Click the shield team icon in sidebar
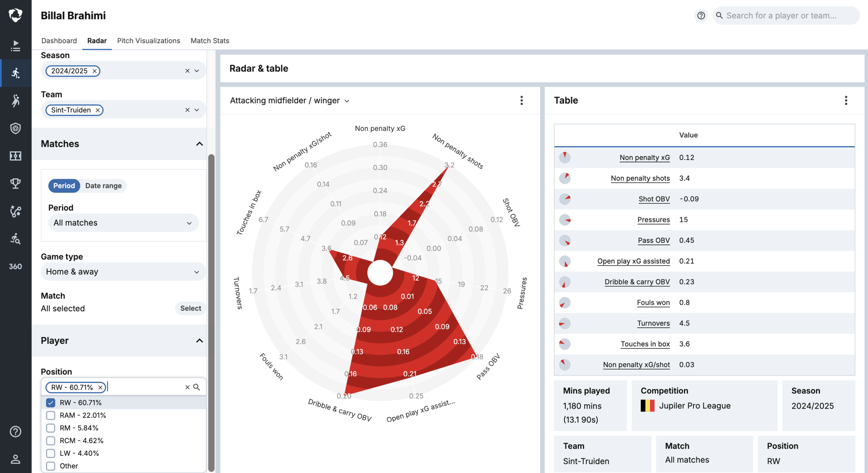Image resolution: width=868 pixels, height=473 pixels. [15, 128]
